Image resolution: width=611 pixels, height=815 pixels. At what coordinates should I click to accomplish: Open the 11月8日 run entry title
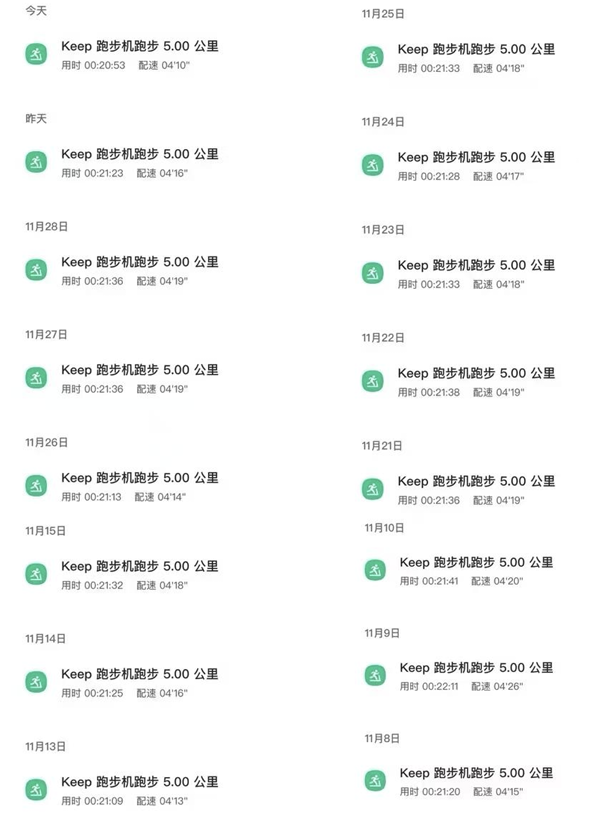[x=478, y=773]
